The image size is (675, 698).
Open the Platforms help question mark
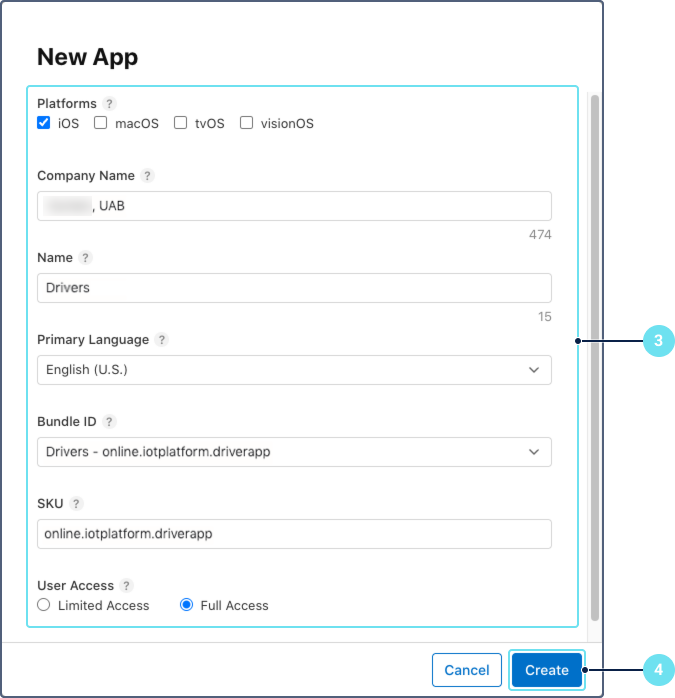(x=109, y=104)
